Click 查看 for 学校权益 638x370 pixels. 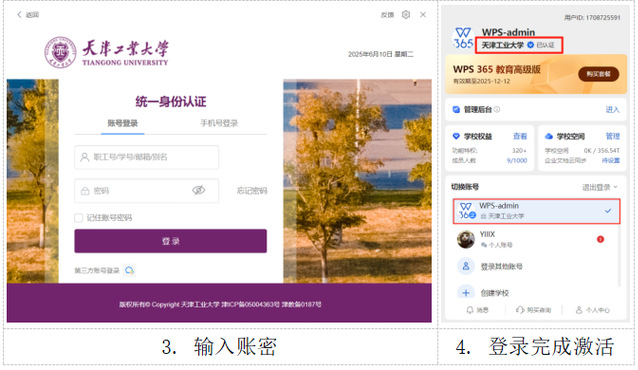[x=520, y=136]
